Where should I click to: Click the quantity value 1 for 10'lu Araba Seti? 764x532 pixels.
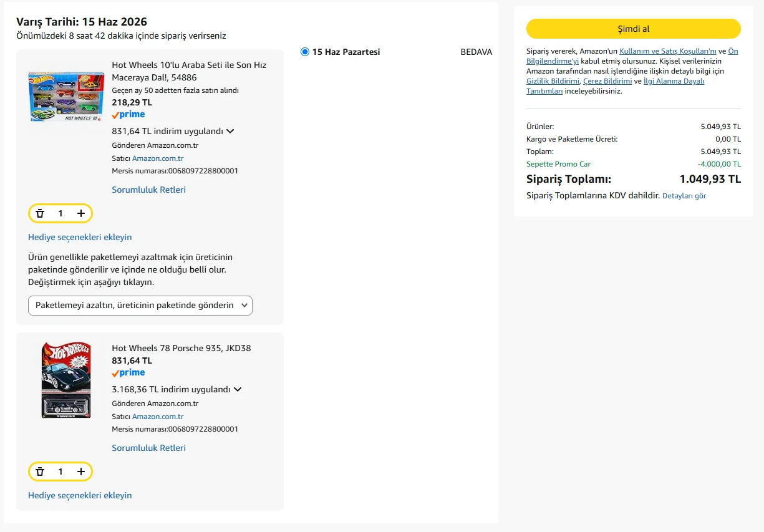tap(60, 213)
